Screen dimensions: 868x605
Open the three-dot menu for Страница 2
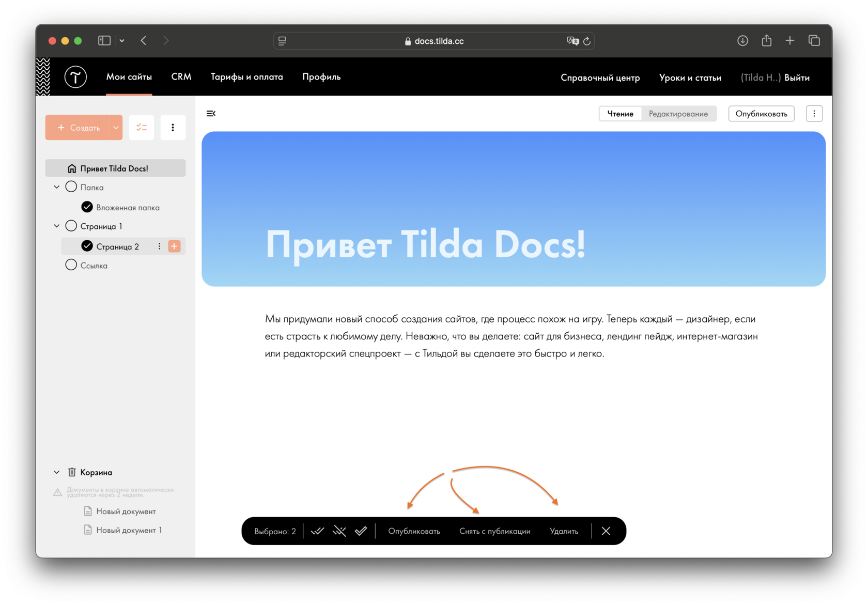tap(159, 246)
